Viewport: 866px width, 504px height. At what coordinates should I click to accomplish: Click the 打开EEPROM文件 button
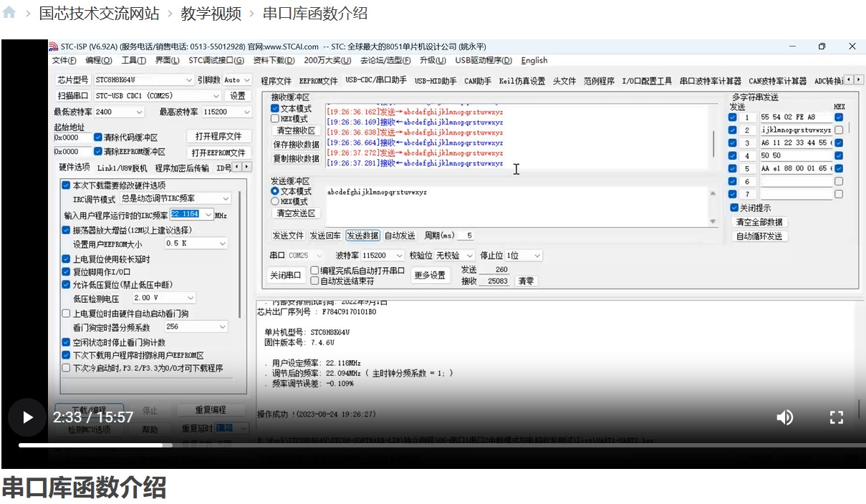[x=218, y=152]
